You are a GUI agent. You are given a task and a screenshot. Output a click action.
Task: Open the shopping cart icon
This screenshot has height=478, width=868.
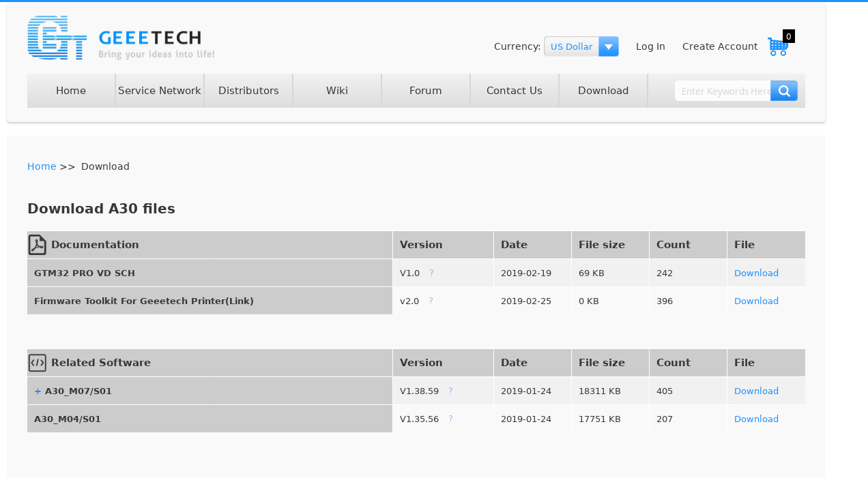point(777,46)
